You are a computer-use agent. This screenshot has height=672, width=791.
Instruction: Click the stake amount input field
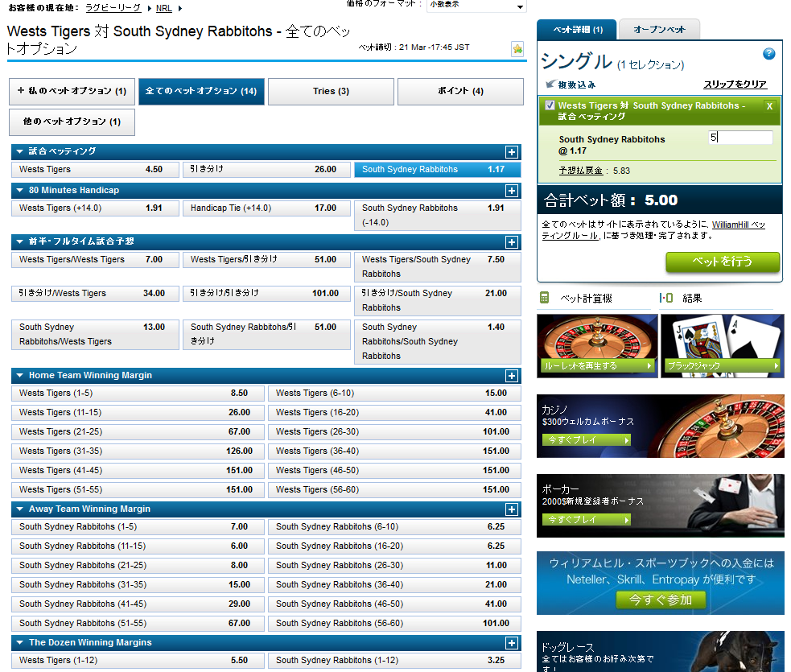tap(740, 138)
